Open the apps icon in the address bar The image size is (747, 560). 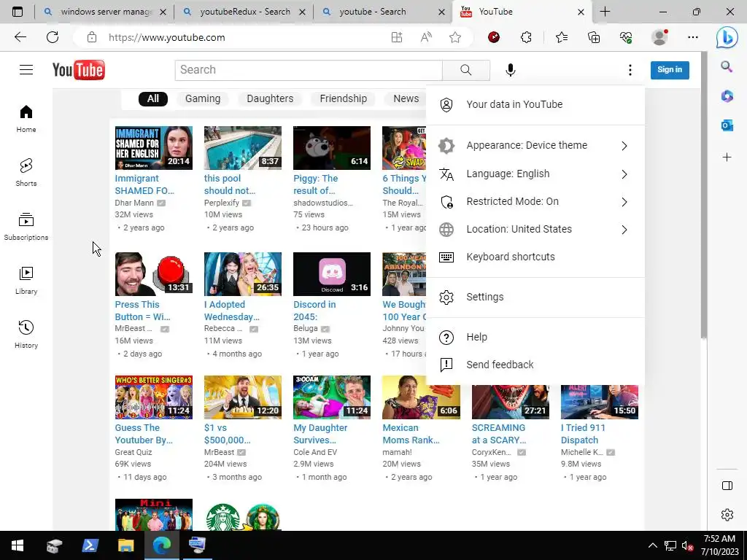coord(397,37)
